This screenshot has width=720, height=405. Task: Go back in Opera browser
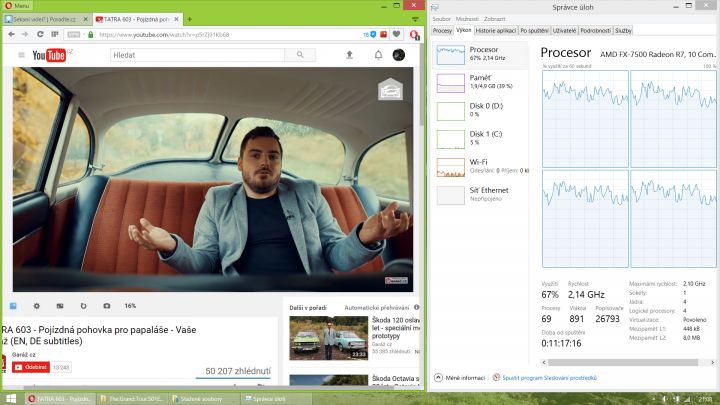tap(11, 34)
